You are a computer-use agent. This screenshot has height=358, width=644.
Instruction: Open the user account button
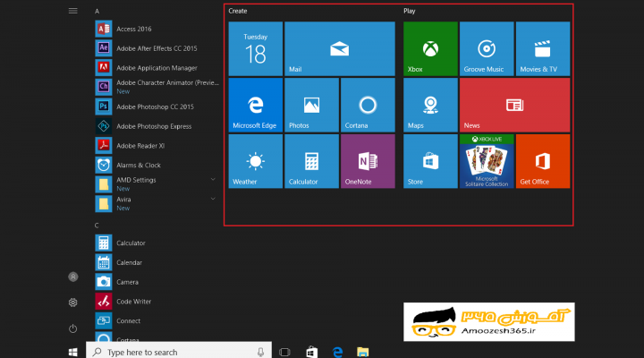click(72, 277)
